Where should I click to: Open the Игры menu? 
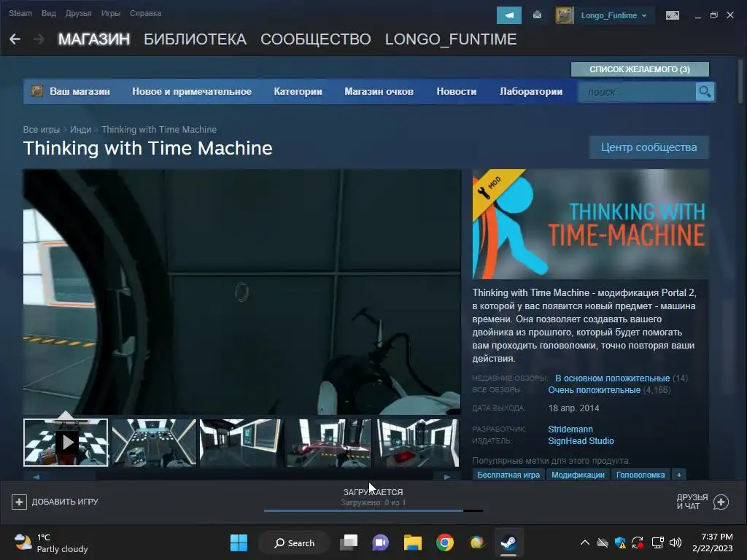pos(111,13)
